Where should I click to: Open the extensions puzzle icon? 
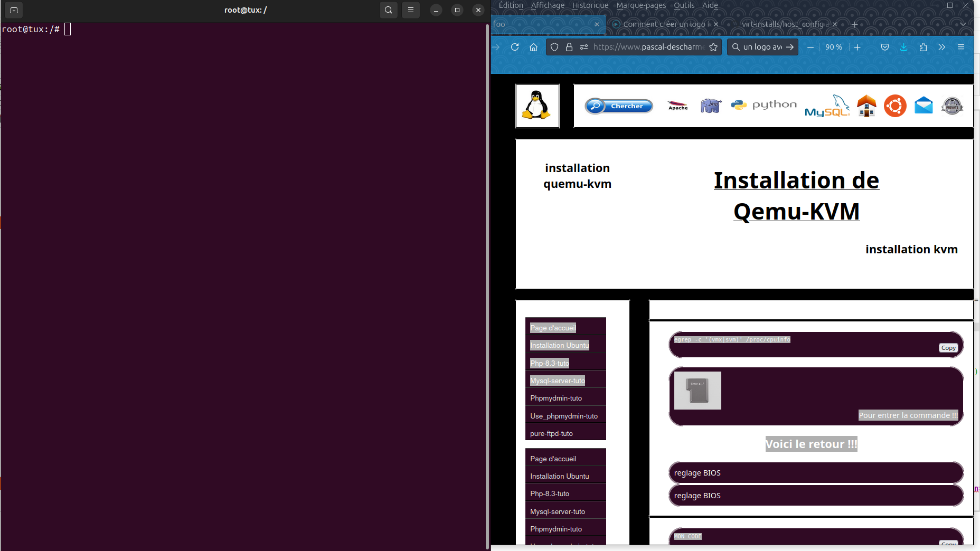[x=923, y=47]
